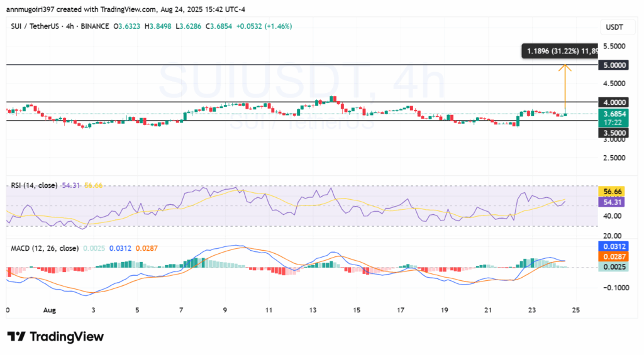Click the −0.1000 MACD axis label
Viewport: 644px width, 355px height.
point(616,288)
